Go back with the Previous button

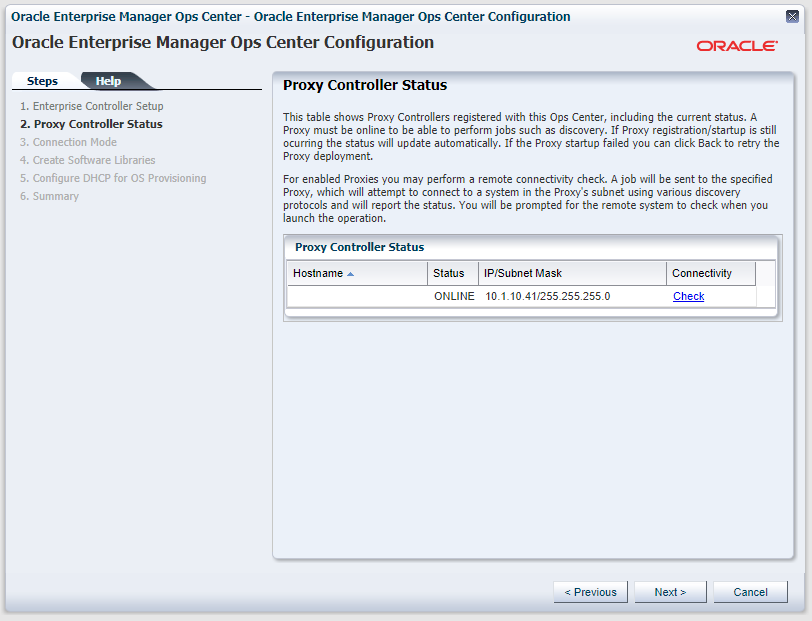tap(590, 592)
